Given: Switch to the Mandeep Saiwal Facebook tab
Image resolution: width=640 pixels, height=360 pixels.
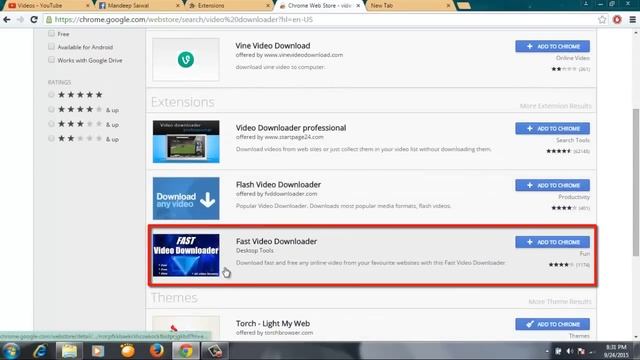Looking at the screenshot, I should 139,6.
